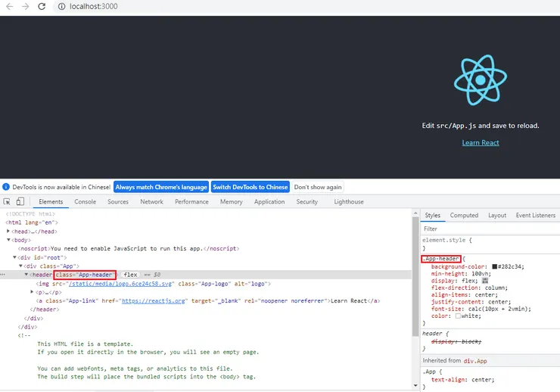560x392 pixels.
Task: Open the Security tab
Action: tap(306, 202)
